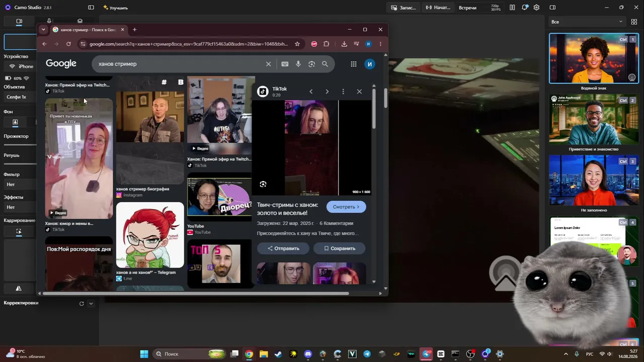The width and height of the screenshot is (644, 362).
Task: Open the Фильтр dropdown set to Нет
Action: coord(20,185)
